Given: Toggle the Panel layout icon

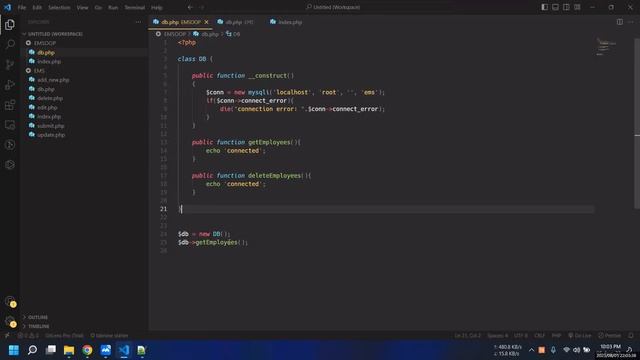Looking at the screenshot, I should click(556, 7).
